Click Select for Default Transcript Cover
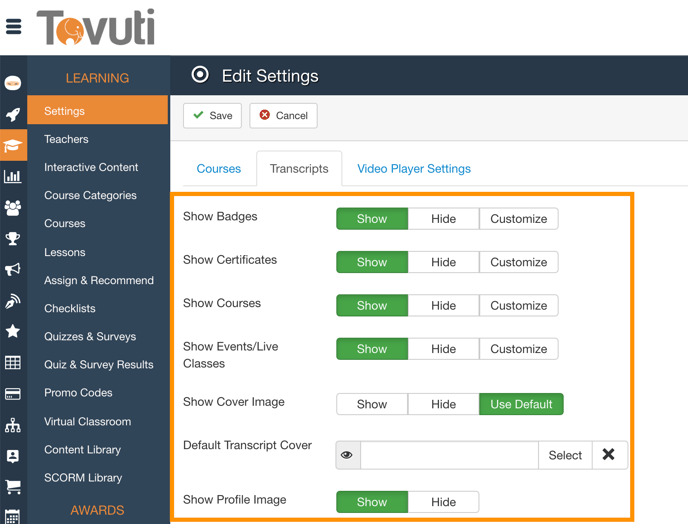The height and width of the screenshot is (524, 688). click(564, 455)
